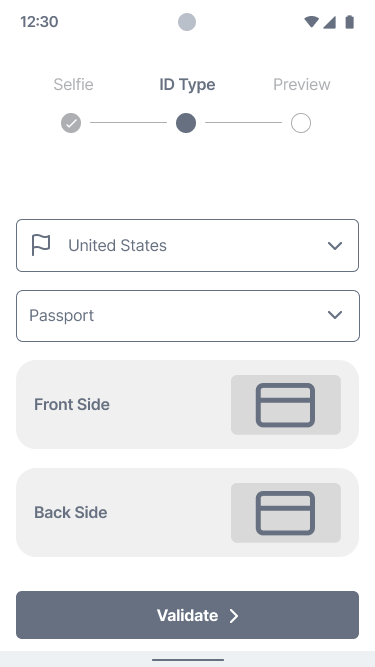Screen dimensions: 375x667
Task: Tap the Back Side card icon
Action: 285,513
